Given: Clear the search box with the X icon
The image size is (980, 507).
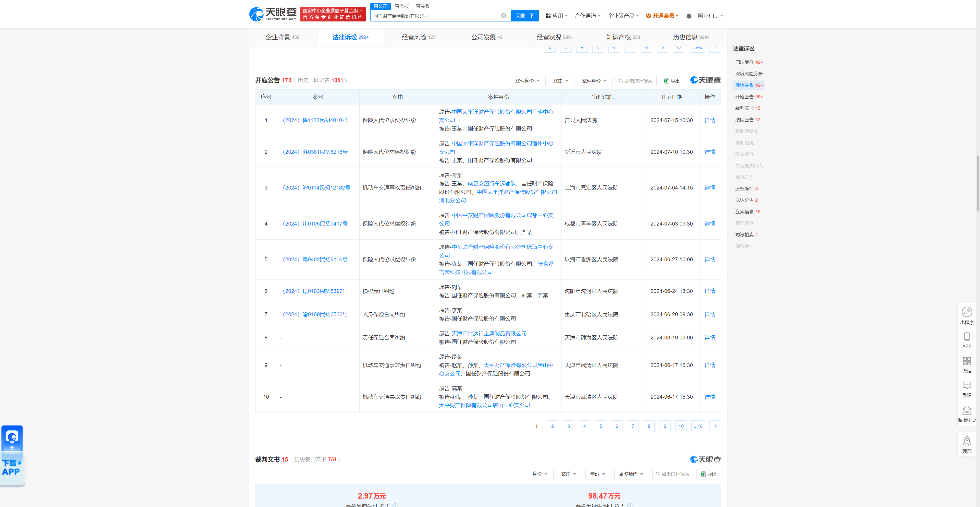Looking at the screenshot, I should pyautogui.click(x=504, y=16).
